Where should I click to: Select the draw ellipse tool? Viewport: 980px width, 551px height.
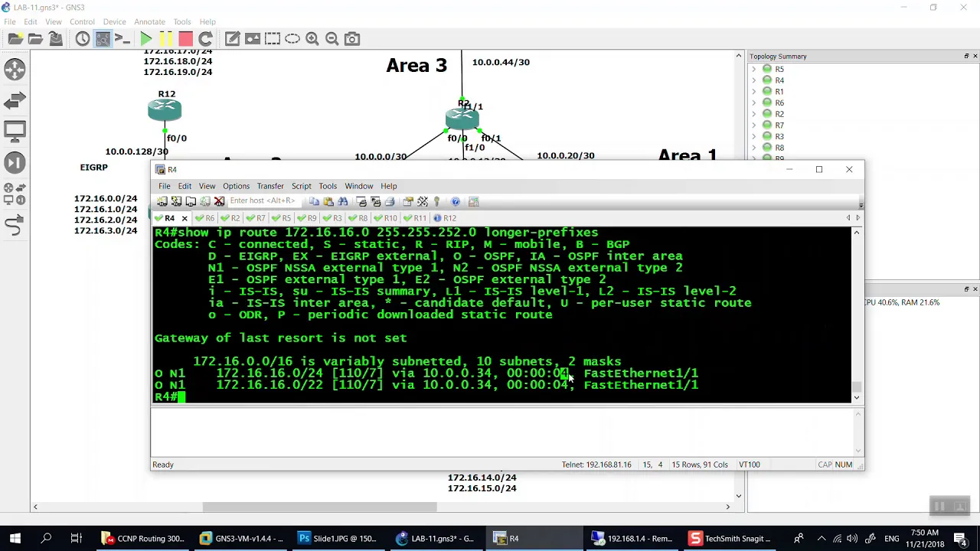[x=292, y=39]
